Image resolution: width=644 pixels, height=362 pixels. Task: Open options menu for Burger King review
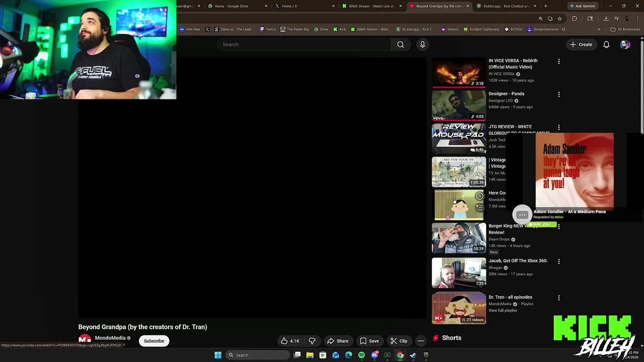click(558, 227)
